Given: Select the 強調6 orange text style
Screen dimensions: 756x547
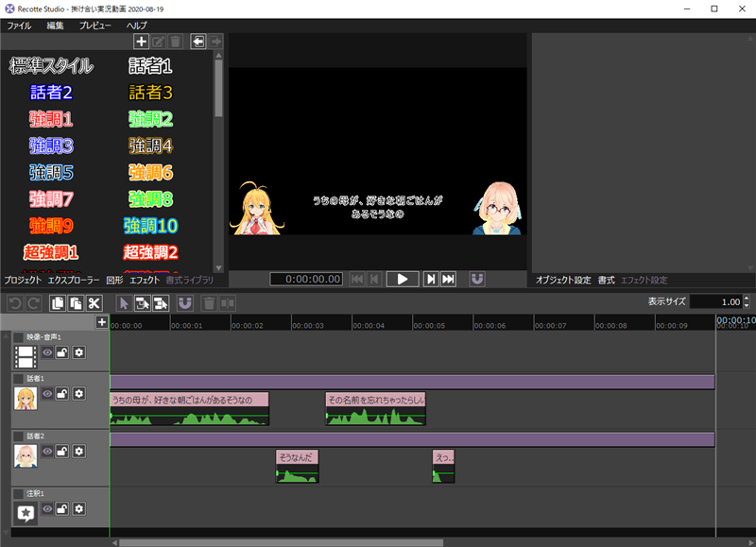Looking at the screenshot, I should point(150,173).
